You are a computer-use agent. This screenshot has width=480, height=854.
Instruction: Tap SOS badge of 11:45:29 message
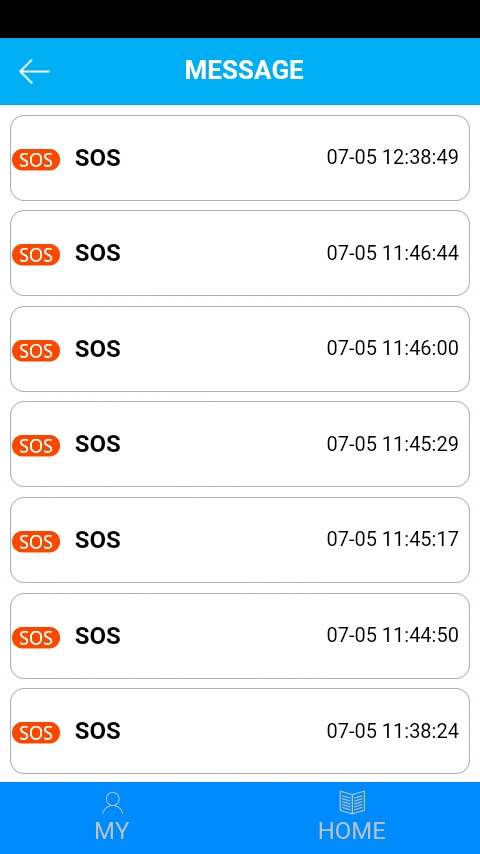coord(35,446)
